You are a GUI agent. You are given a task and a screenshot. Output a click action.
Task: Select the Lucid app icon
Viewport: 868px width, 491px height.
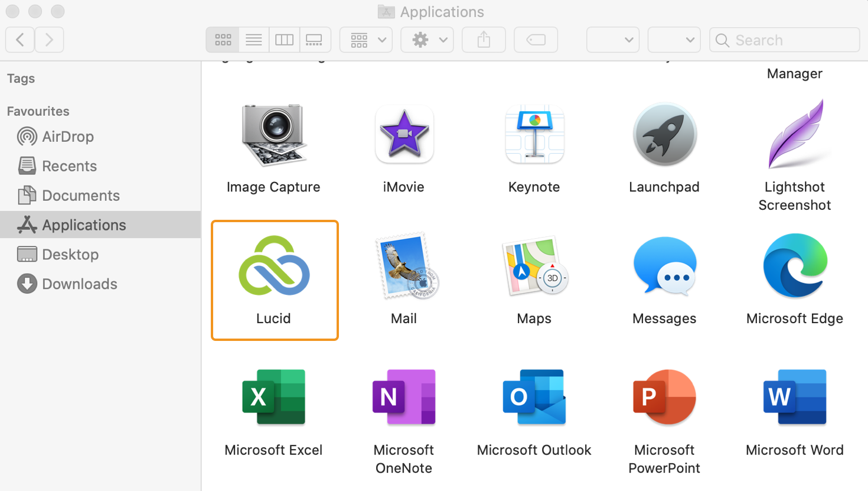274,265
